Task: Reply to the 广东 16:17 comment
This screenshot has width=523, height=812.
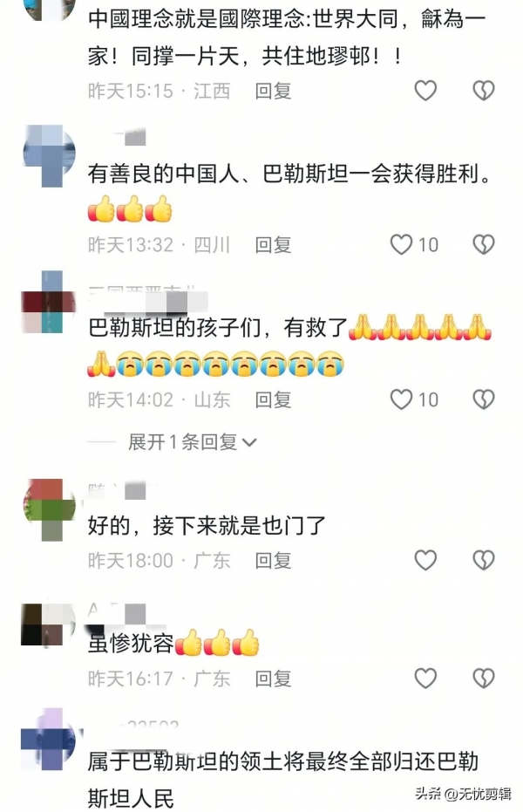Action: click(x=273, y=678)
